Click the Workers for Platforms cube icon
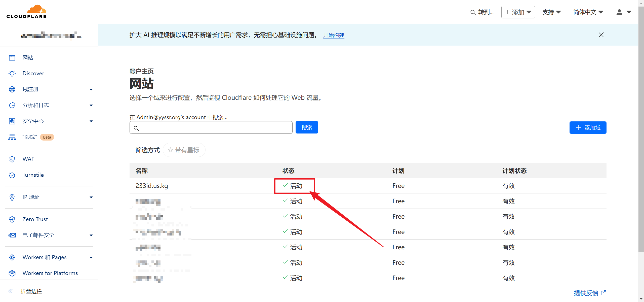 pyautogui.click(x=12, y=273)
